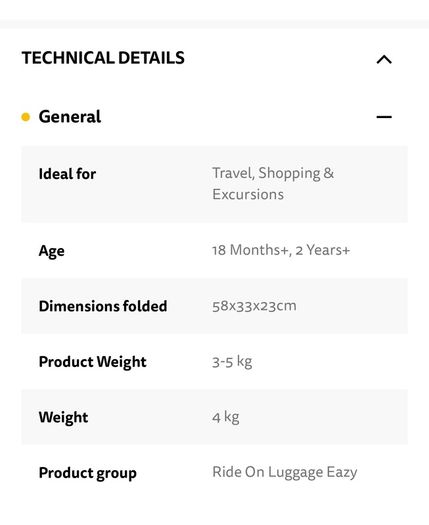Select the 18 Months+, 2 Years+ text

click(x=281, y=250)
